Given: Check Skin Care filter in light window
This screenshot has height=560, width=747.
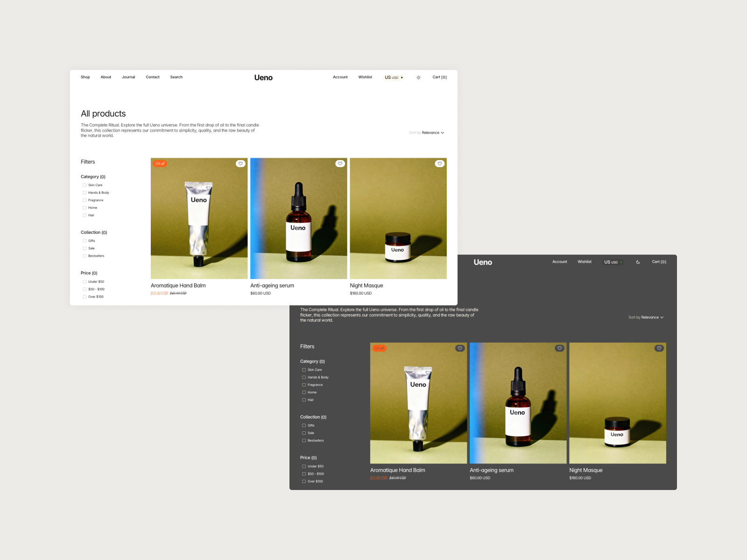Looking at the screenshot, I should click(x=85, y=185).
